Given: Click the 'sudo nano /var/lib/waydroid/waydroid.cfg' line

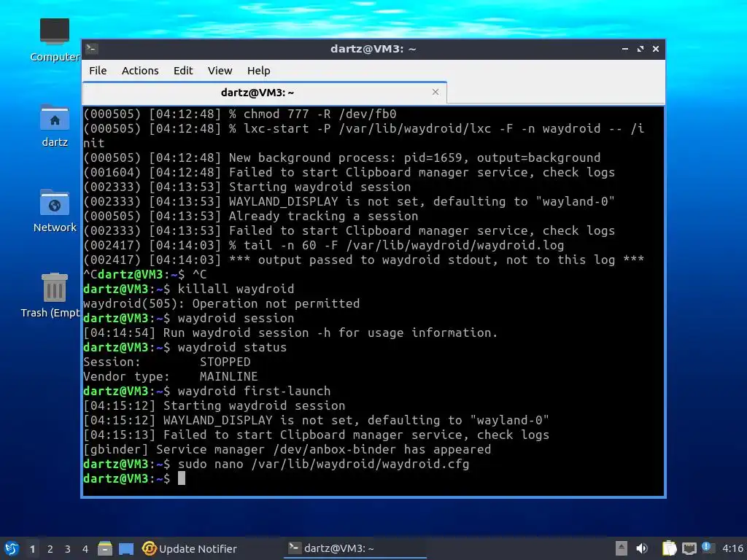Looking at the screenshot, I should 276,464.
